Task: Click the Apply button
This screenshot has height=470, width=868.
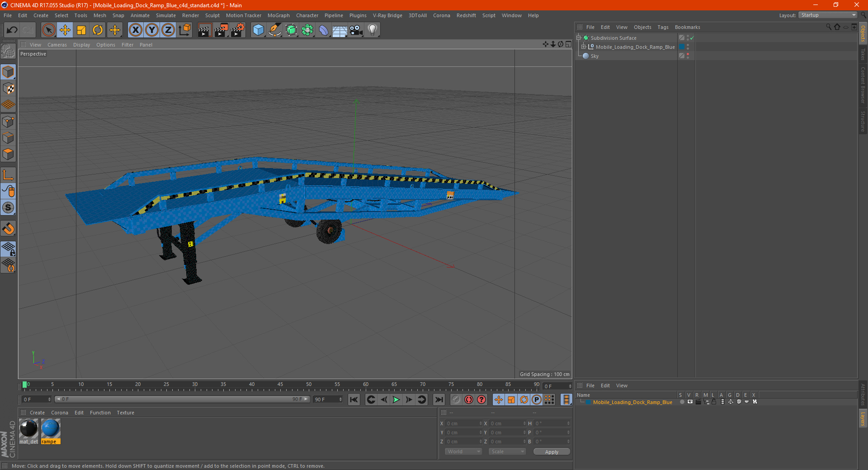Action: (552, 452)
